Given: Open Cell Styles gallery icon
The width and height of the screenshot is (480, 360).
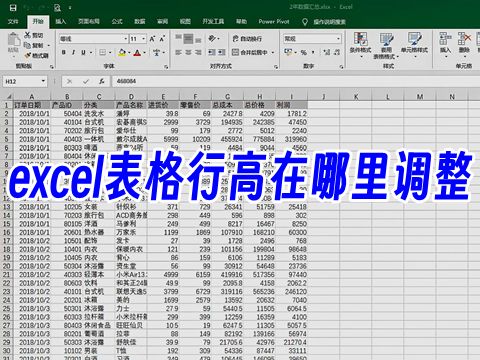Looking at the screenshot, I should 414,39.
